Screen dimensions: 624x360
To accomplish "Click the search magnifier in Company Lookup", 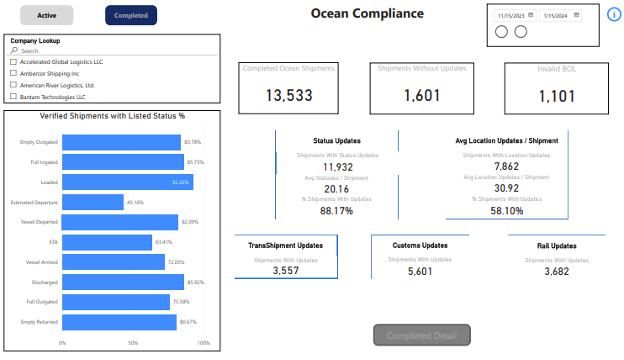I will (x=14, y=51).
